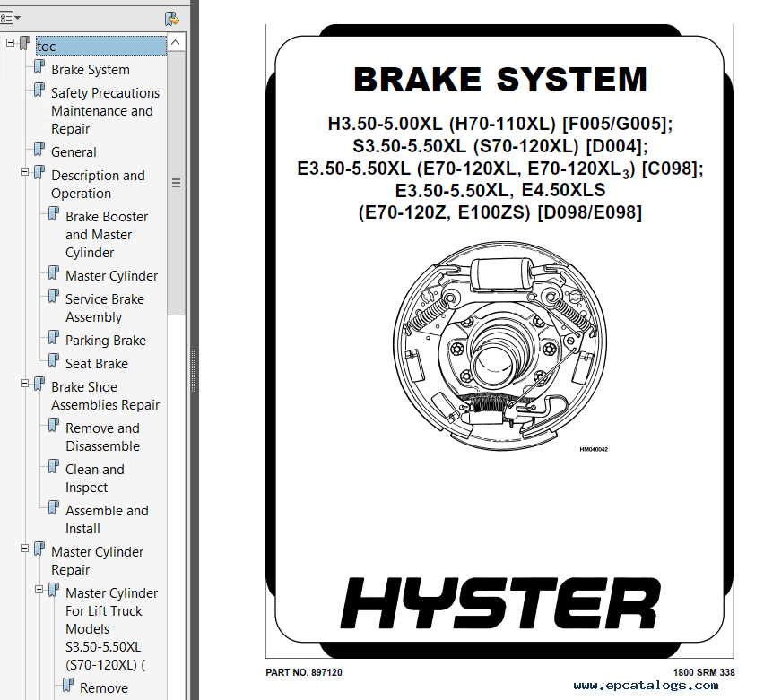
Task: Click the Parking Brake bookmark icon
Action: [54, 338]
